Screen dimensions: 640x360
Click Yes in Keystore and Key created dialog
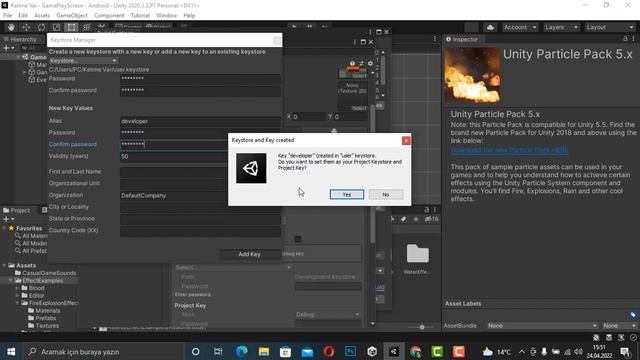[x=347, y=194]
